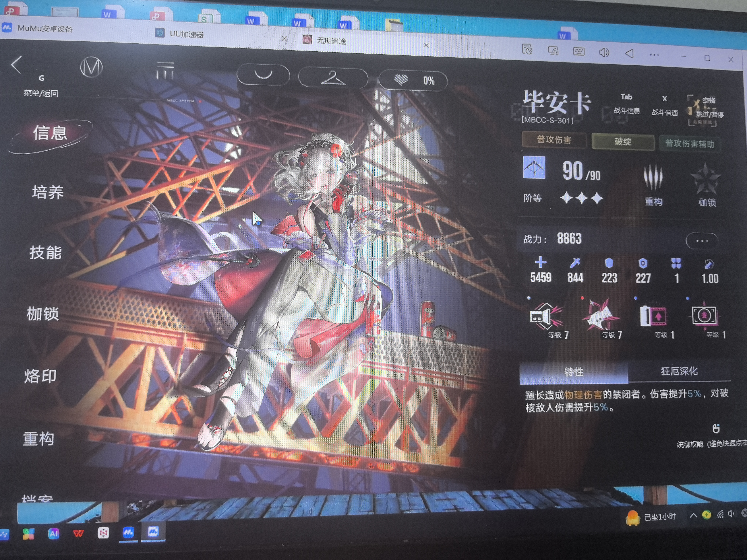Click the smile expression button
The height and width of the screenshot is (560, 747).
pos(263,75)
